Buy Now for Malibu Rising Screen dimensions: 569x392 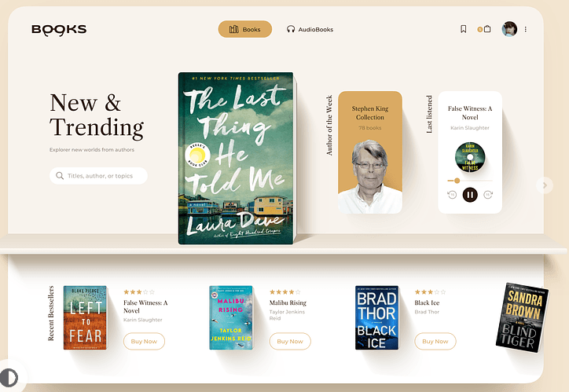point(290,341)
